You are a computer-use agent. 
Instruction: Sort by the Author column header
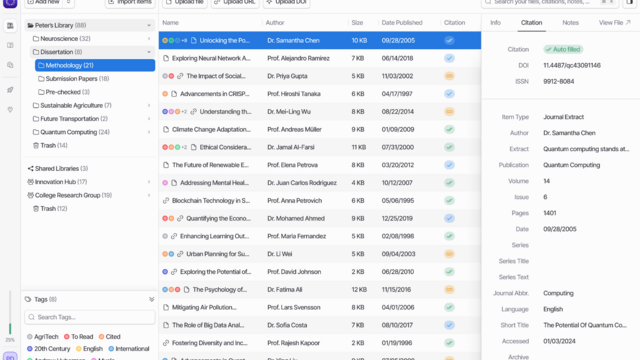[x=275, y=23]
